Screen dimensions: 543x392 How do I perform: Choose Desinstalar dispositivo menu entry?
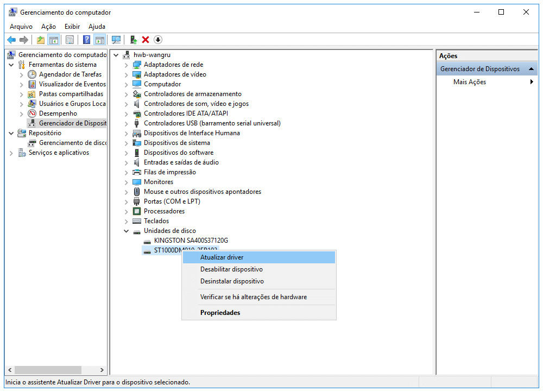(x=258, y=281)
